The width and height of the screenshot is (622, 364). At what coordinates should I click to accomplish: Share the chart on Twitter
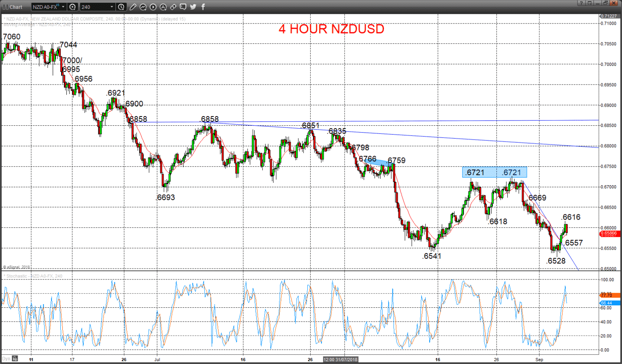click(193, 7)
